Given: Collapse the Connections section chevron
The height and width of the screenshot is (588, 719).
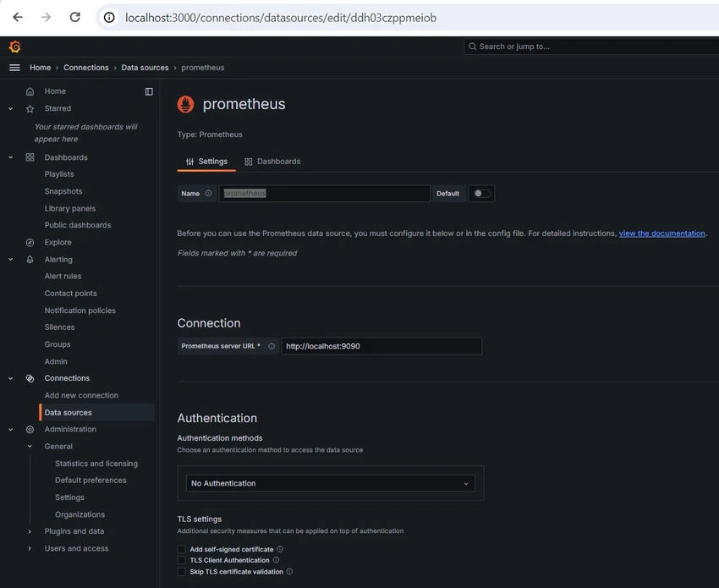Looking at the screenshot, I should (x=10, y=378).
